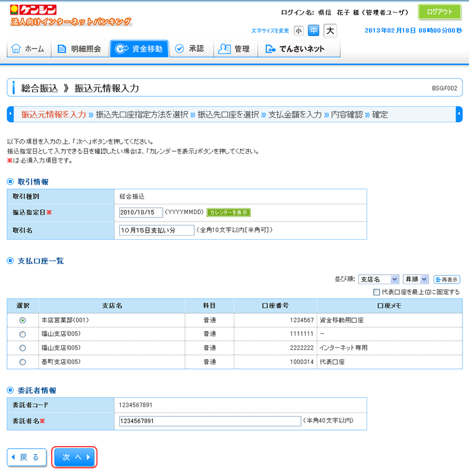The width and height of the screenshot is (470, 476).
Task: Check 代表口座を最上位に固定する checkbox
Action: (376, 292)
